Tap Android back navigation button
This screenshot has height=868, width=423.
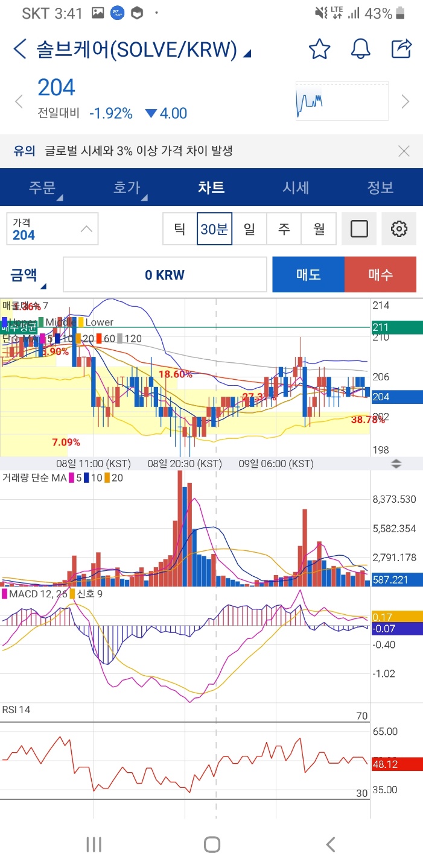click(x=330, y=844)
